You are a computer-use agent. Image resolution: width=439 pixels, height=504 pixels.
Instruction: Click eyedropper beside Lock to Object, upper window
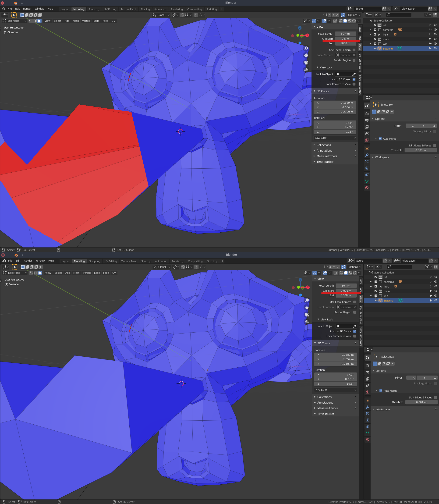click(354, 74)
